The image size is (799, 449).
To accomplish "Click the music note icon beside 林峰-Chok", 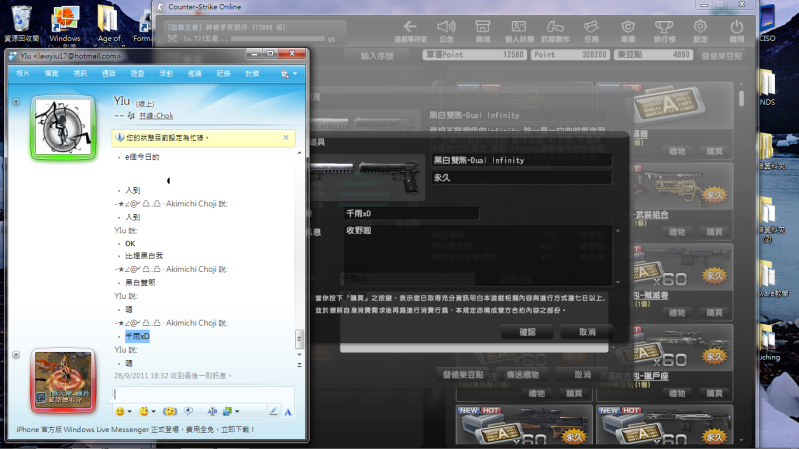I will [x=131, y=116].
